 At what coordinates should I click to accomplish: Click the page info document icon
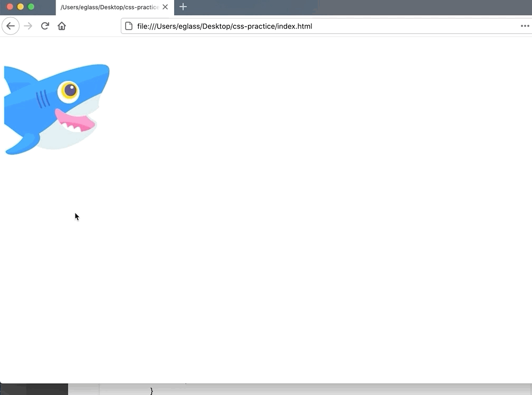click(x=129, y=26)
